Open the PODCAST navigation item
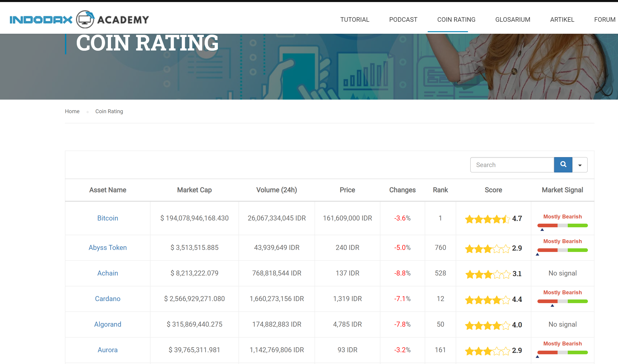This screenshot has width=618, height=364. (403, 20)
